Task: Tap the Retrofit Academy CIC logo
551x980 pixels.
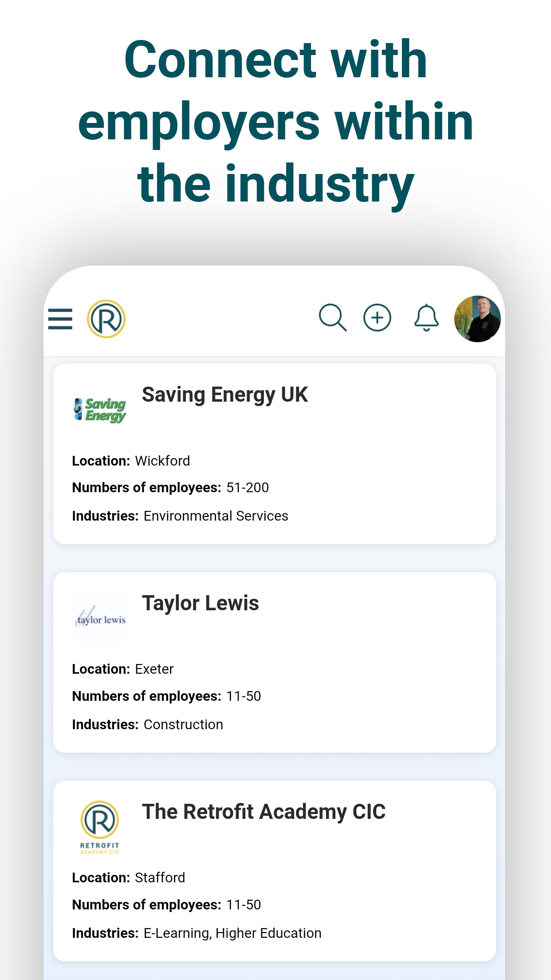Action: (x=100, y=827)
